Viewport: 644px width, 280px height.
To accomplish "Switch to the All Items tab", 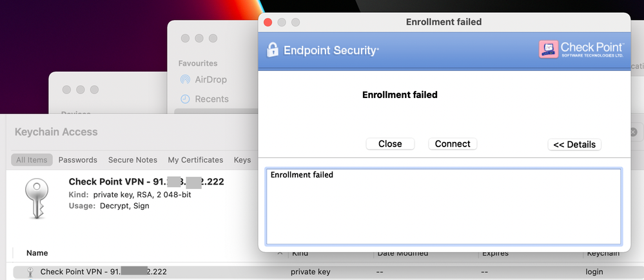I will (32, 160).
